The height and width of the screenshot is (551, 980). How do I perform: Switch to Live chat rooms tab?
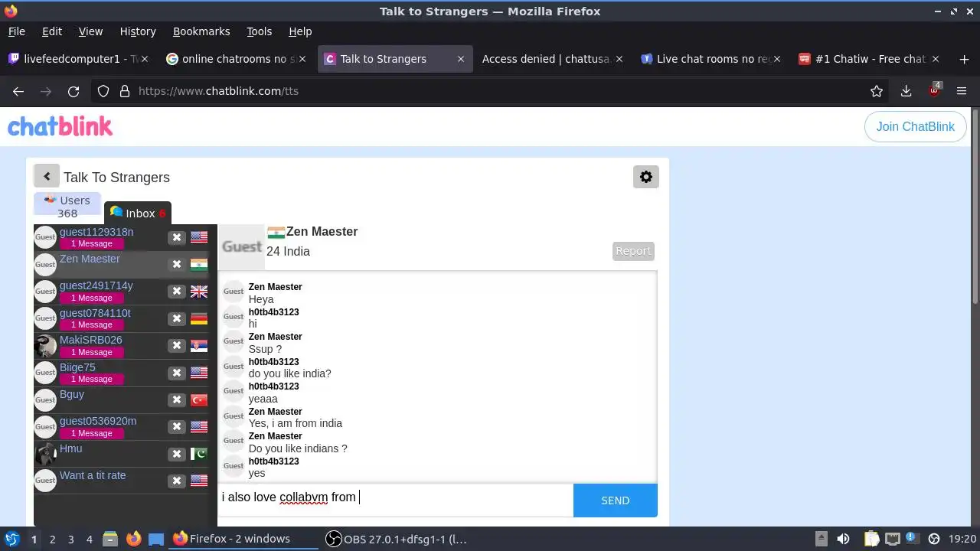tap(712, 59)
